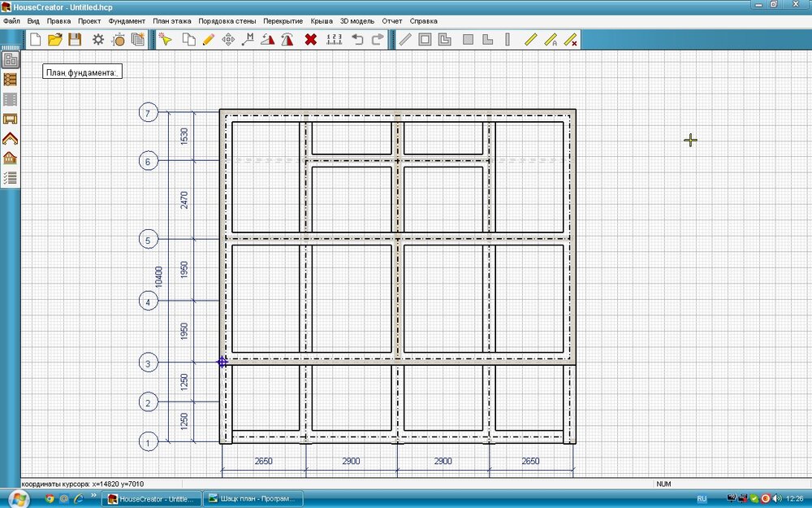Open the 3D модель menu
The height and width of the screenshot is (508, 812).
[x=356, y=21]
